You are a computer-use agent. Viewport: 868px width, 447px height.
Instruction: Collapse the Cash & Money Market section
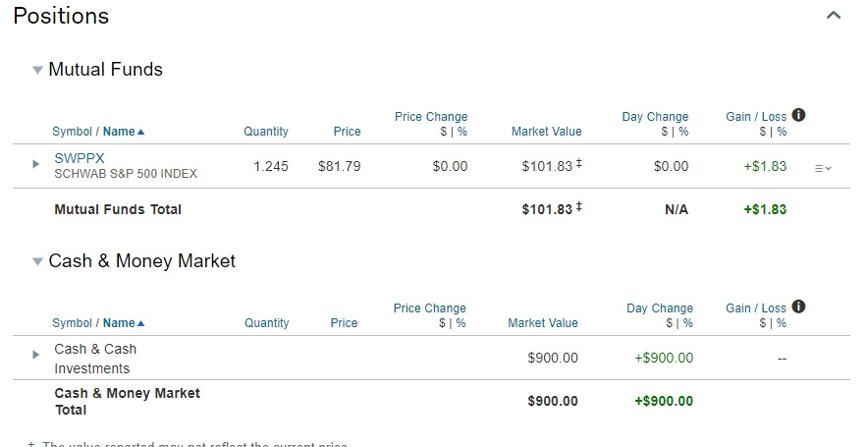37,262
